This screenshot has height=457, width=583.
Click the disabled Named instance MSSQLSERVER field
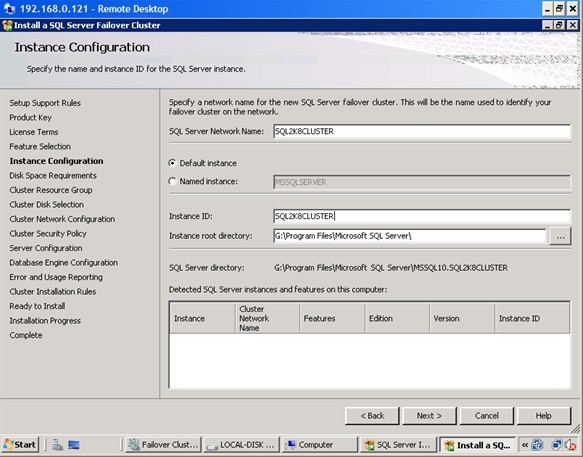tap(422, 182)
